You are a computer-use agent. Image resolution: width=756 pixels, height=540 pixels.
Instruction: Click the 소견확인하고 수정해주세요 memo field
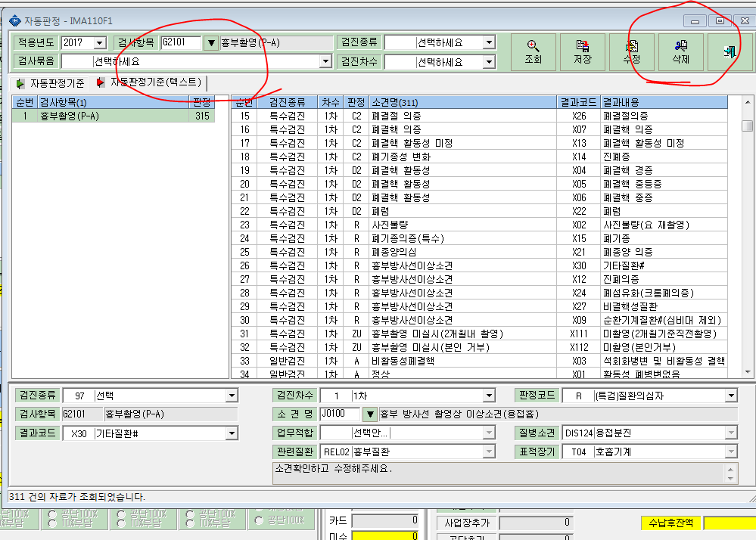[499, 473]
